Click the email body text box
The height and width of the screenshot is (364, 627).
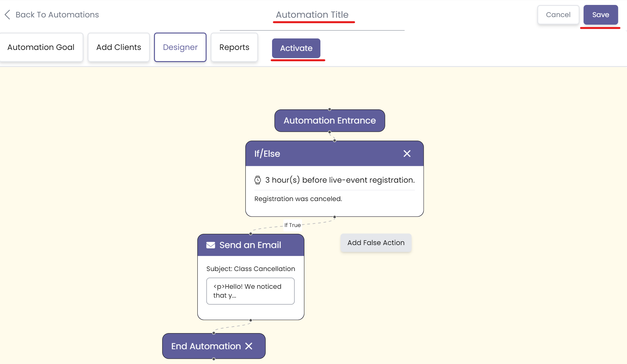pyautogui.click(x=250, y=291)
